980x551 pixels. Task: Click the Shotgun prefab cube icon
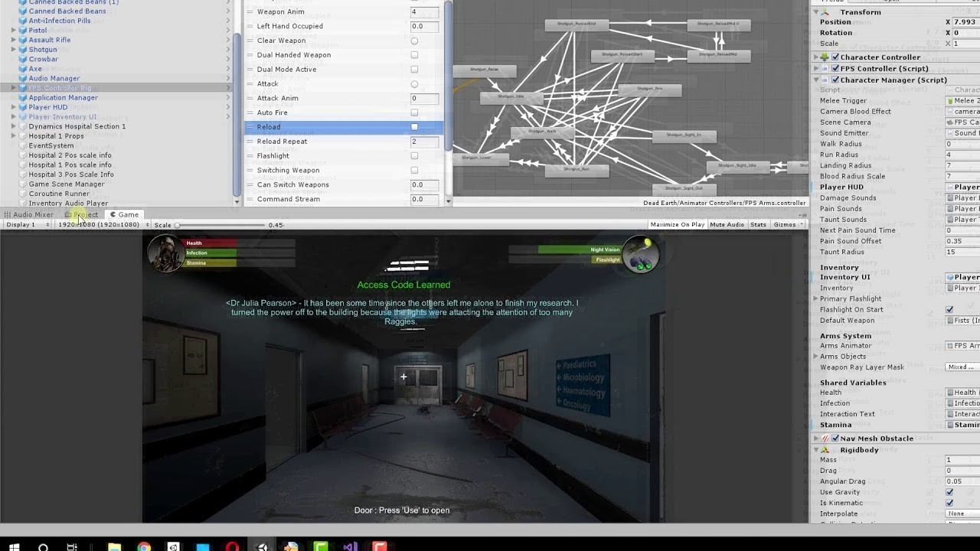pos(22,50)
